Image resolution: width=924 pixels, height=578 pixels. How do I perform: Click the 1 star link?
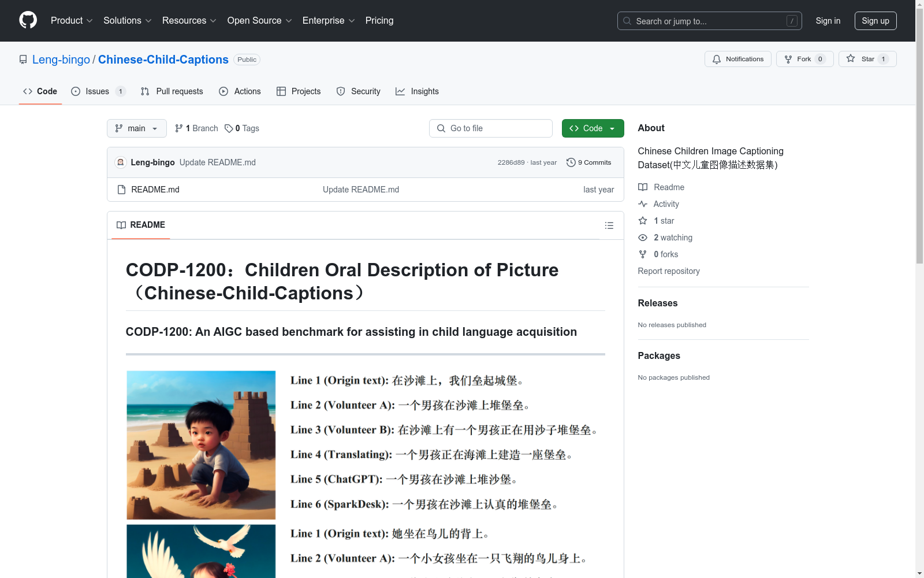coord(656,221)
